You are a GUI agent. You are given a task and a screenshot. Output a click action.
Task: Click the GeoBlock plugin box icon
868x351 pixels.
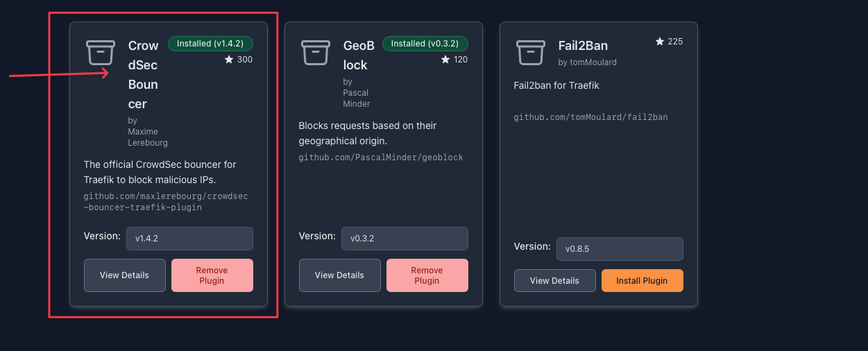315,53
